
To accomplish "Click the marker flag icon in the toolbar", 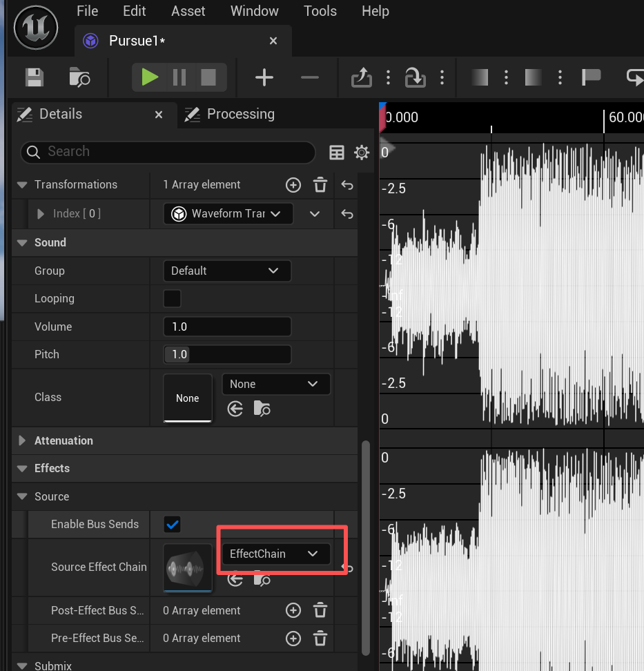I will [591, 77].
